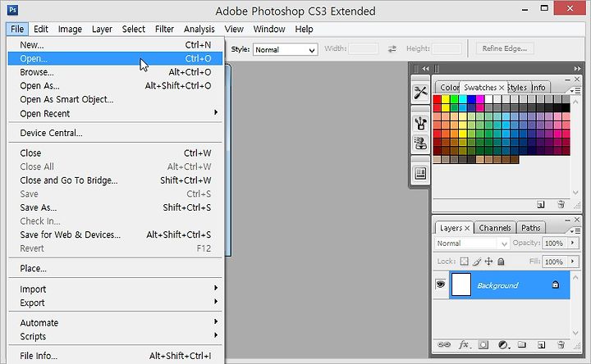Choose Save for Web & Devices...
591x364 pixels.
pyautogui.click(x=115, y=234)
